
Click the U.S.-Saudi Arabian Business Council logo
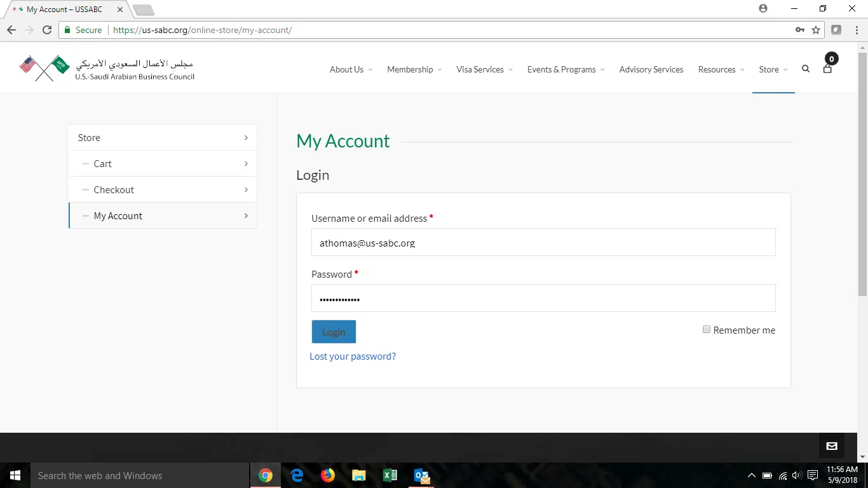107,69
